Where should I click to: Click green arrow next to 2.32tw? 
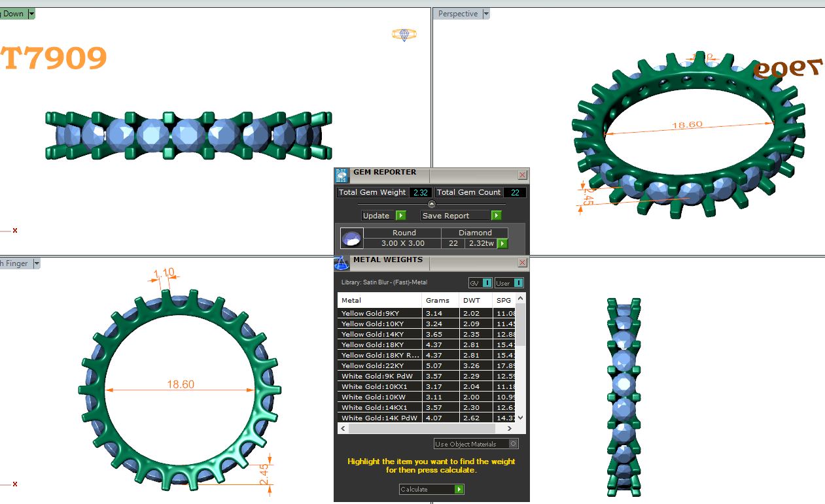click(x=502, y=244)
